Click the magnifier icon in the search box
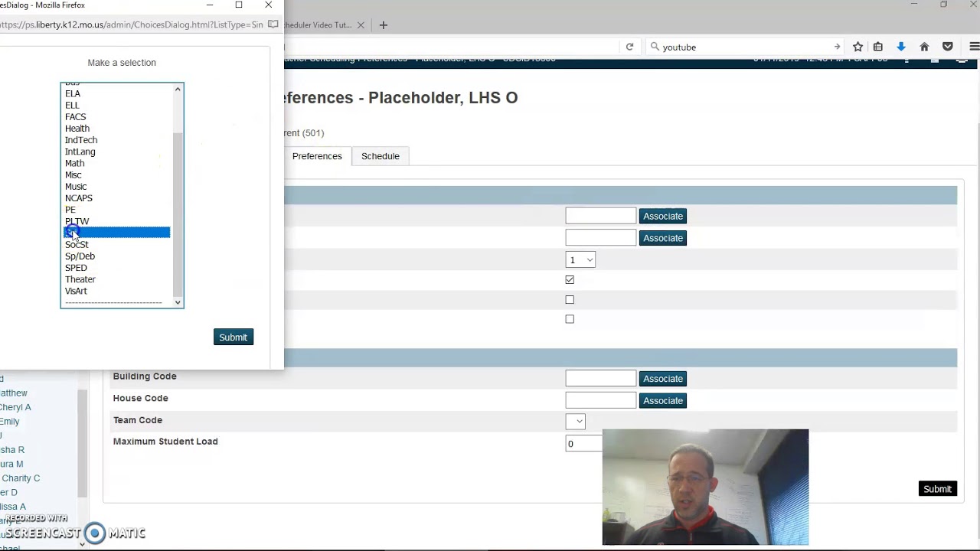 655,47
